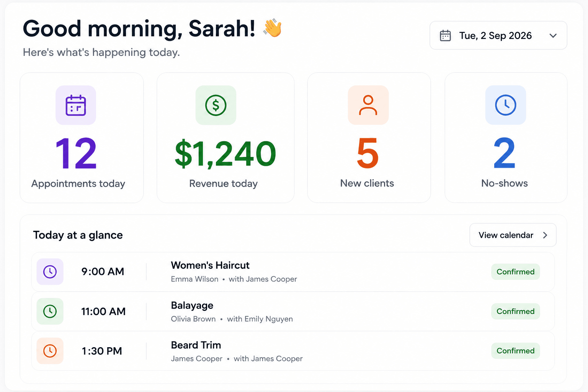The image size is (588, 392).
Task: Click the Revenue today label
Action: click(224, 184)
